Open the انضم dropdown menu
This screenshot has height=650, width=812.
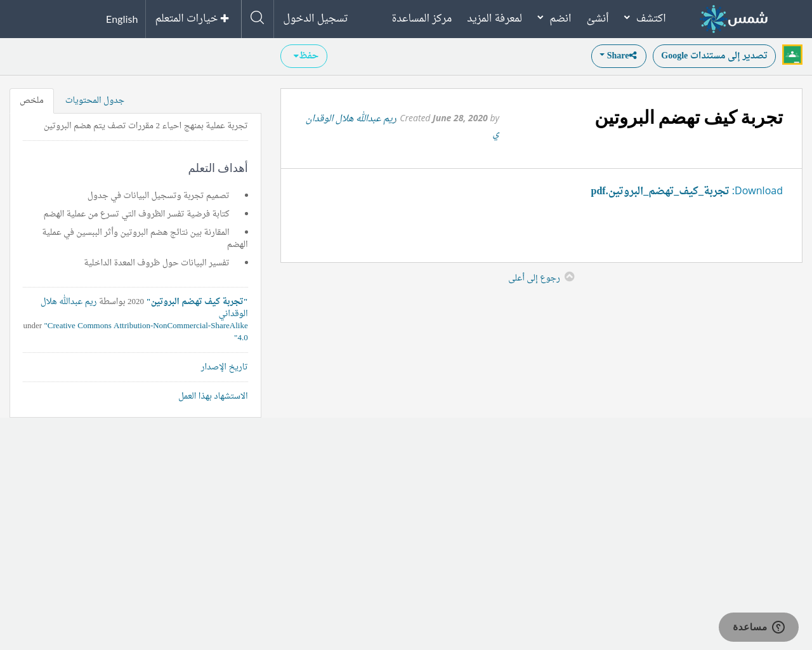pos(554,18)
